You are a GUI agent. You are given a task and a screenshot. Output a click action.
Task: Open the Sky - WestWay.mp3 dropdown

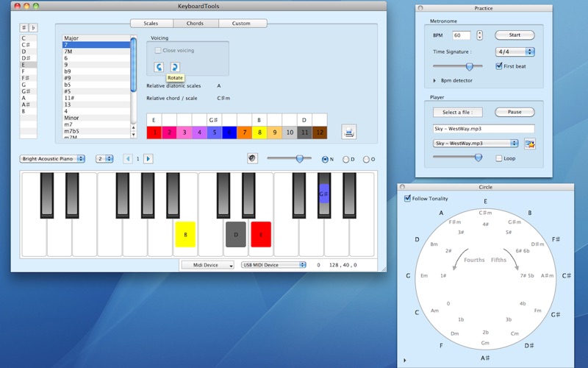point(476,143)
